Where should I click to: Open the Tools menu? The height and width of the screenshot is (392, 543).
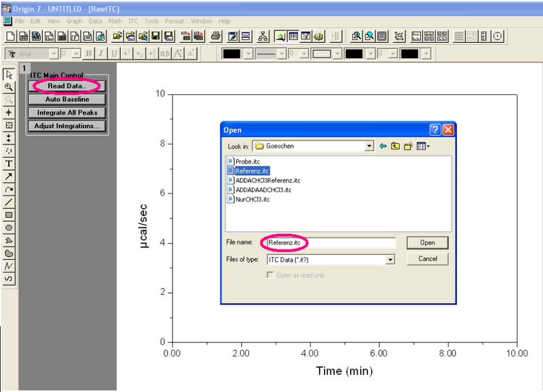pos(151,21)
